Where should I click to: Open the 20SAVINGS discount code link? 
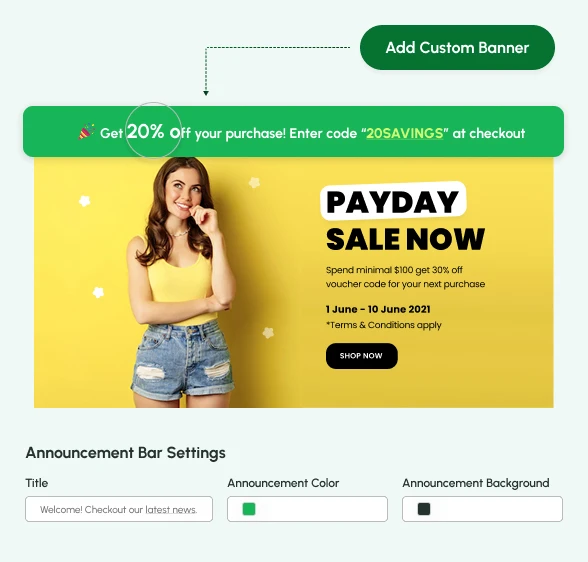point(405,133)
